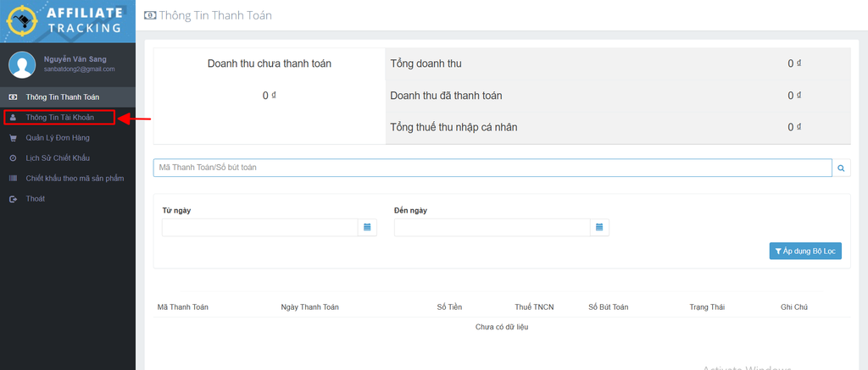The image size is (868, 370).
Task: Open Chiết khấu theo mã sản phẩm
Action: 75,179
